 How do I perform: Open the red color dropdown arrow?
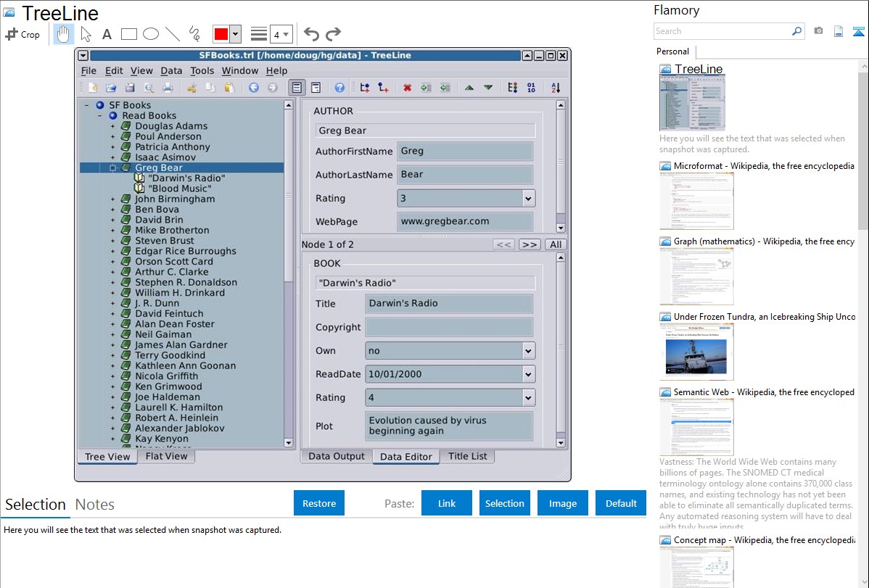[x=236, y=34]
